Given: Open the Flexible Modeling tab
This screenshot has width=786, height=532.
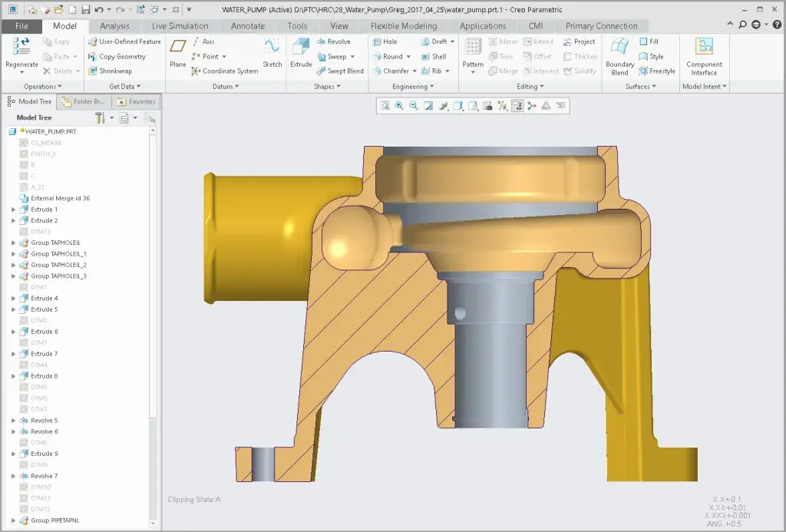Looking at the screenshot, I should coord(404,26).
